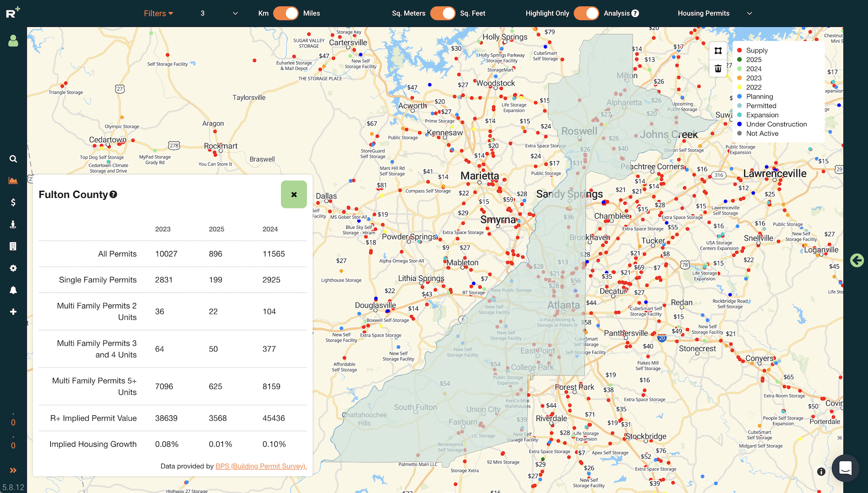Click the notification bell icon

(x=13, y=290)
